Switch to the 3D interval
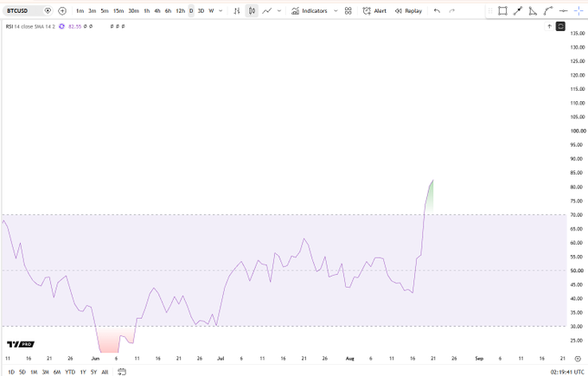The width and height of the screenshot is (588, 376). coord(201,11)
